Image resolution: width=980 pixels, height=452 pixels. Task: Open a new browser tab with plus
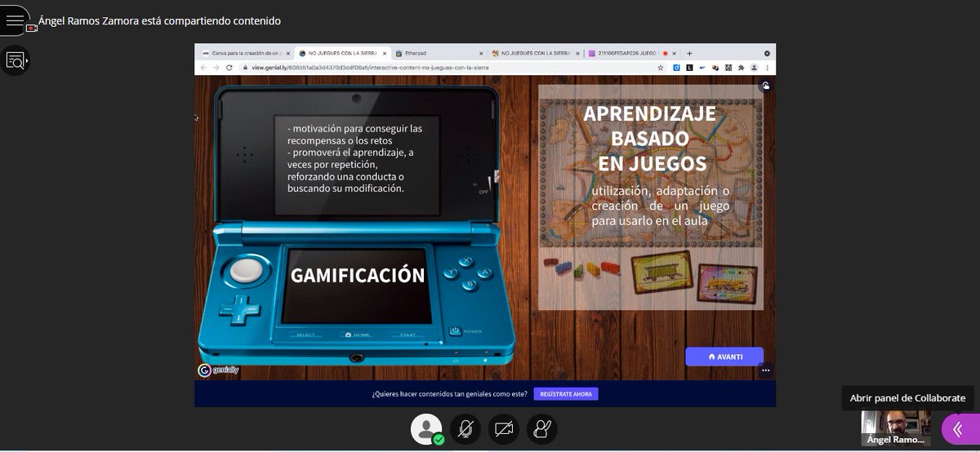coord(689,53)
